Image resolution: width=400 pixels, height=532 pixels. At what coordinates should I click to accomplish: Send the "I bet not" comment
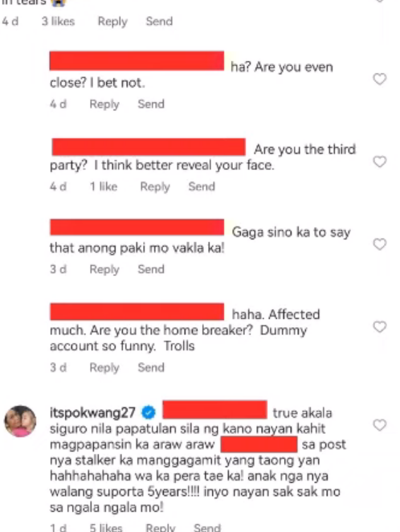[151, 104]
